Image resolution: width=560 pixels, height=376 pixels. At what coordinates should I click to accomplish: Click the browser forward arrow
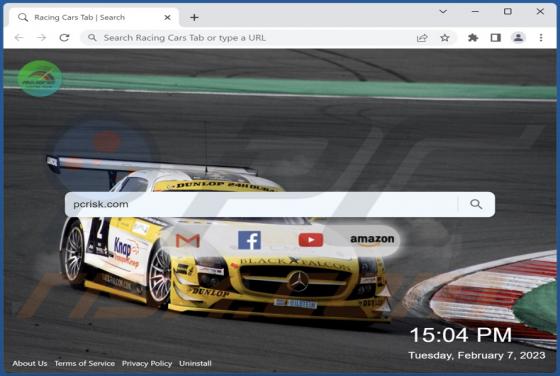42,37
